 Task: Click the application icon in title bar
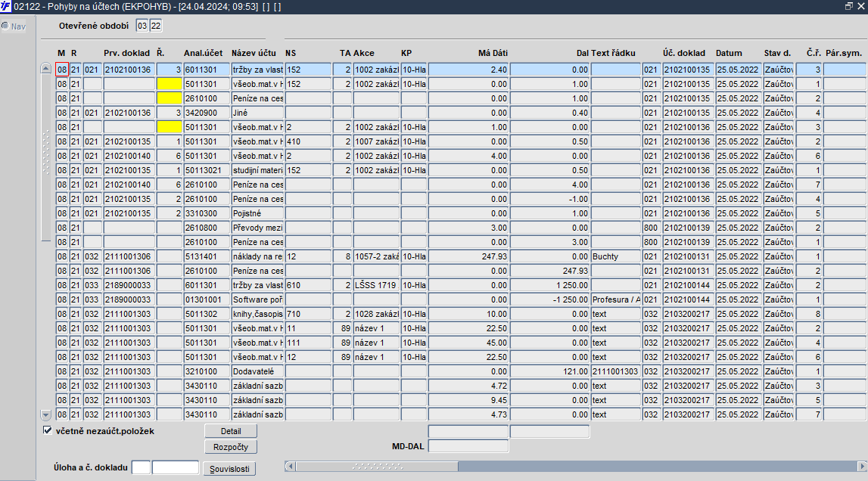tap(5, 6)
